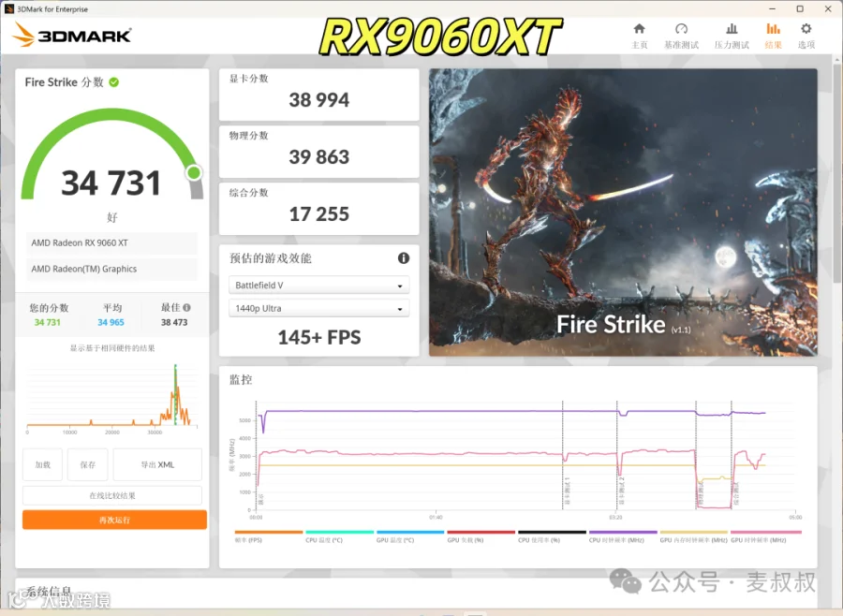Click the orange 再次运行 run again button
Image resolution: width=843 pixels, height=616 pixels.
[x=114, y=520]
